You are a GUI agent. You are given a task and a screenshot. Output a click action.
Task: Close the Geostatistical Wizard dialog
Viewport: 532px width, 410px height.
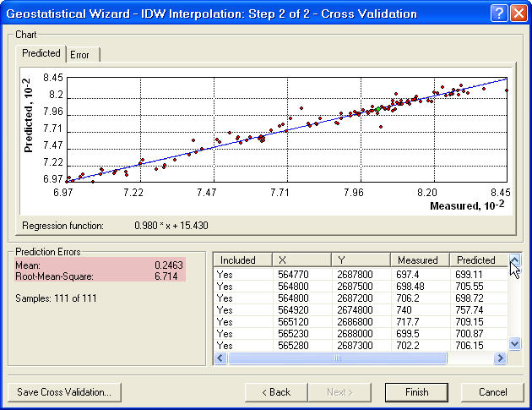517,13
